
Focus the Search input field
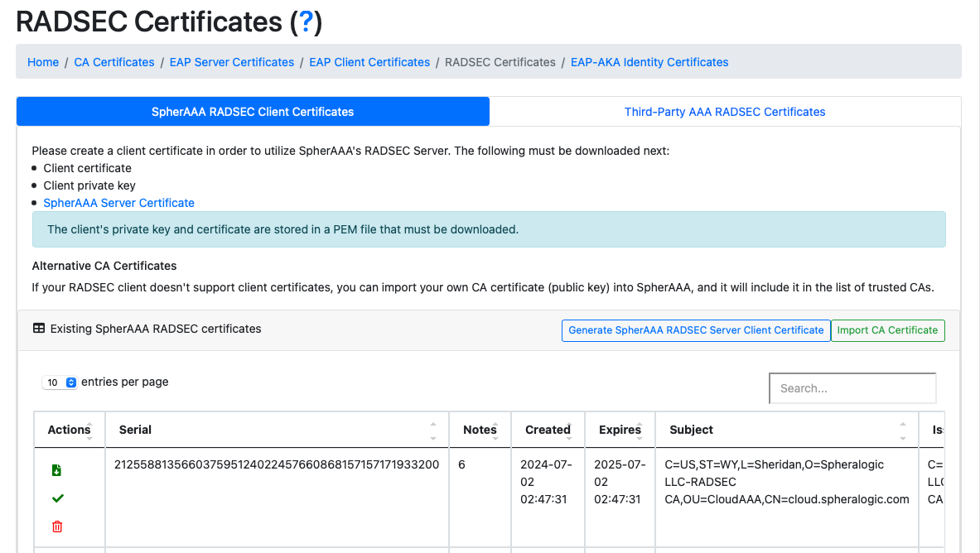(852, 388)
